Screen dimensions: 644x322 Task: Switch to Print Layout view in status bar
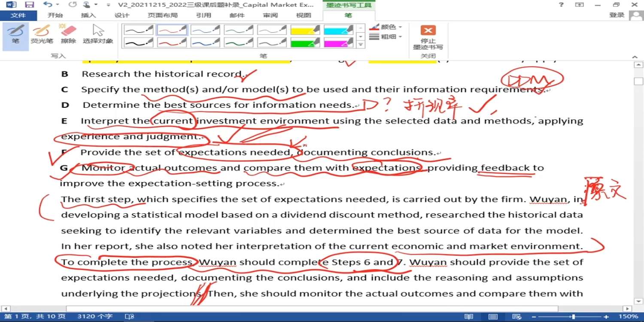click(493, 316)
